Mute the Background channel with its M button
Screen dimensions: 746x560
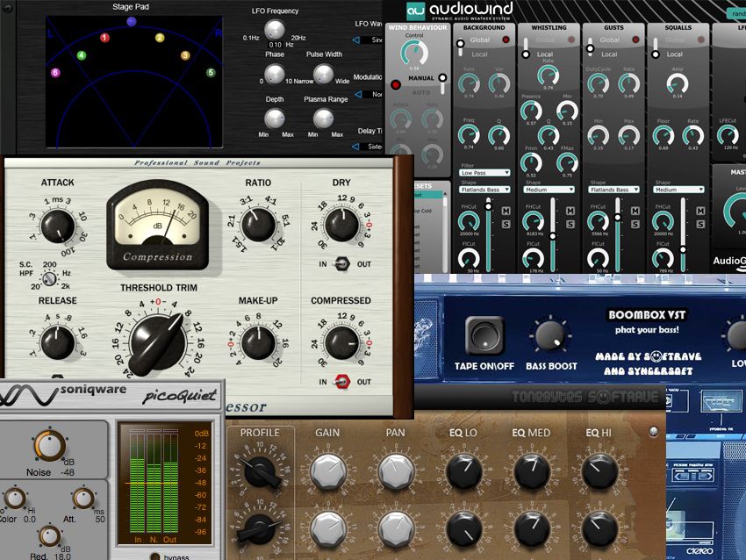[x=506, y=211]
